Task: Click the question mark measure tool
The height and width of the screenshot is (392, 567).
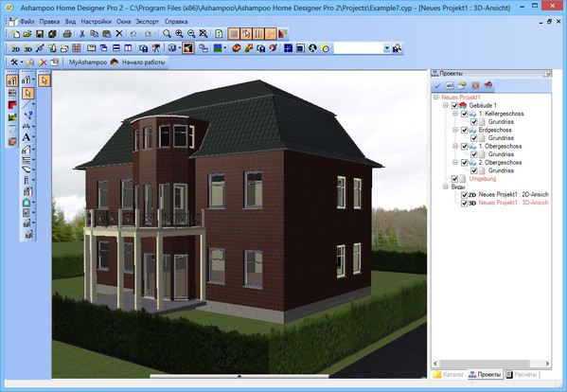Action: click(28, 116)
